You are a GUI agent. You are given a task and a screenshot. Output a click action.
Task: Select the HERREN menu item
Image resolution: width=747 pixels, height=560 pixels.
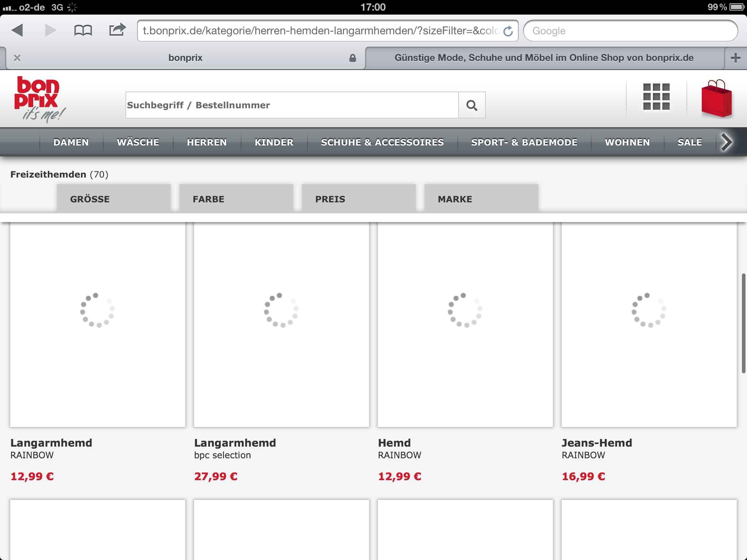(x=207, y=143)
